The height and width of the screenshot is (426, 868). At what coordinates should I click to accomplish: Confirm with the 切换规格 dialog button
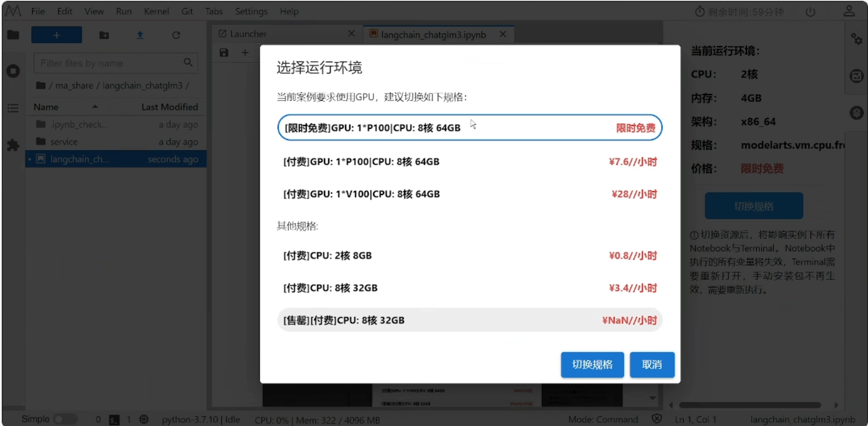[592, 365]
